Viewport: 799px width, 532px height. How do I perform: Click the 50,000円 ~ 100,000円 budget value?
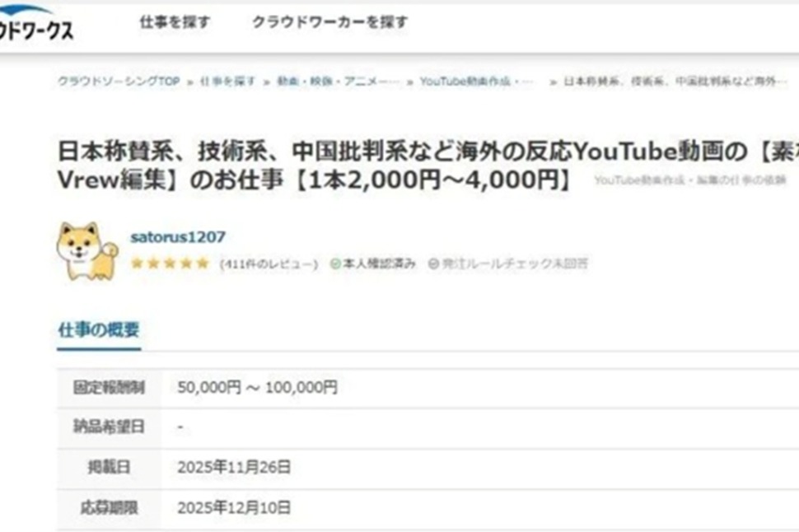[x=257, y=388]
